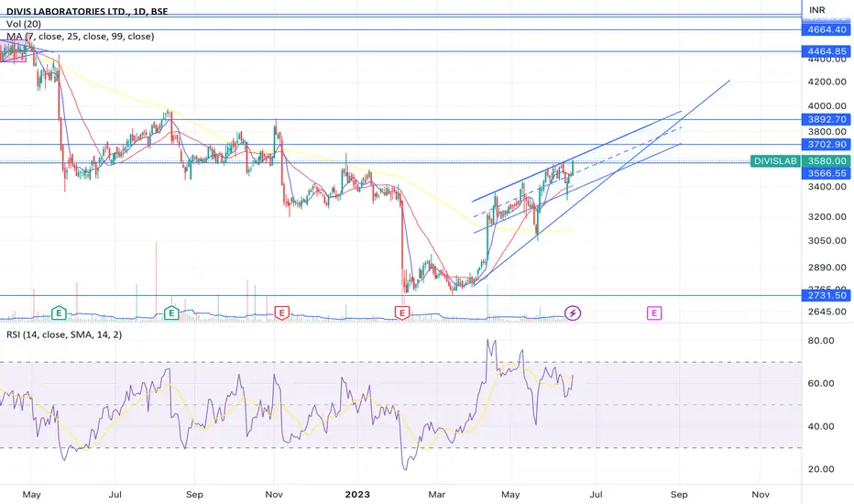Image resolution: width=854 pixels, height=504 pixels.
Task: Click the 3400.00 price axis value
Action: point(827,187)
